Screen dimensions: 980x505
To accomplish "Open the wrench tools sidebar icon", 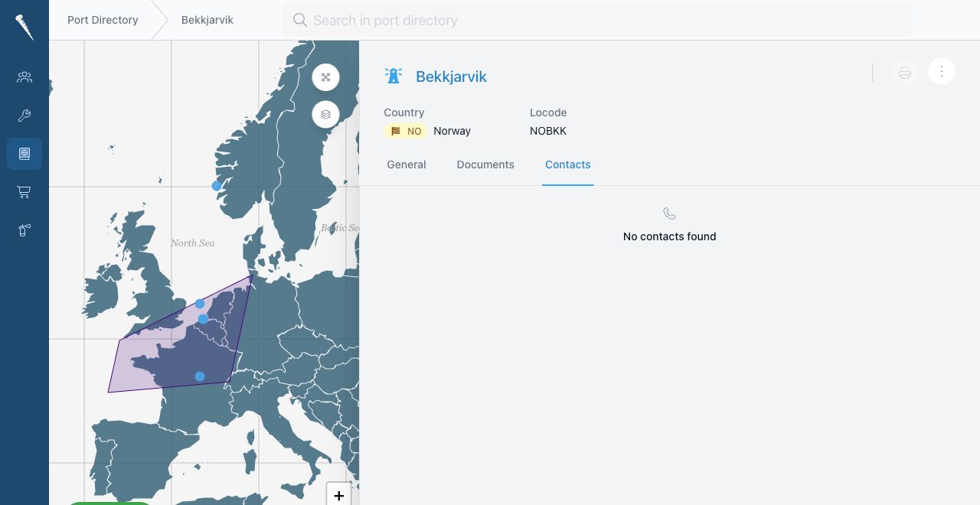I will (24, 116).
